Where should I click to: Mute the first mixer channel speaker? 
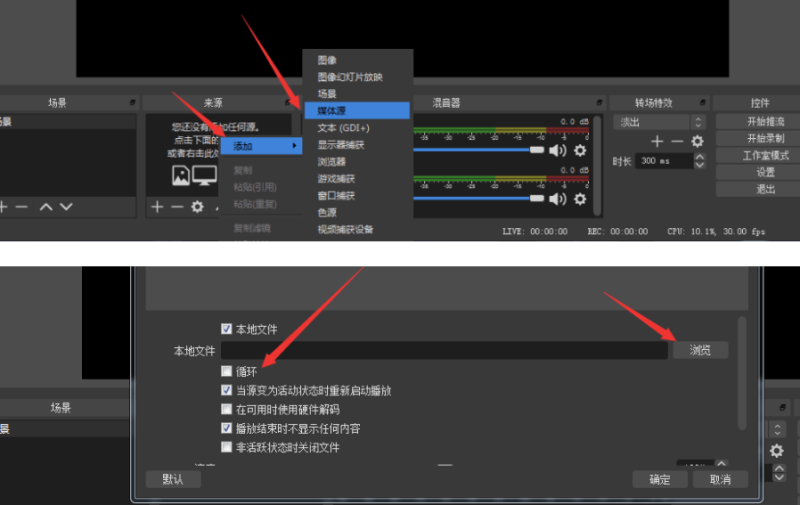558,150
